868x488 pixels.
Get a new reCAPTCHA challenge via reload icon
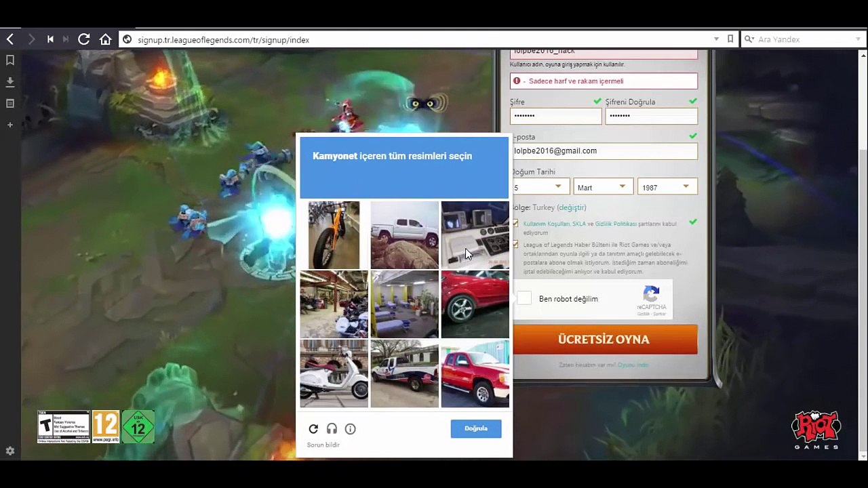pos(313,428)
